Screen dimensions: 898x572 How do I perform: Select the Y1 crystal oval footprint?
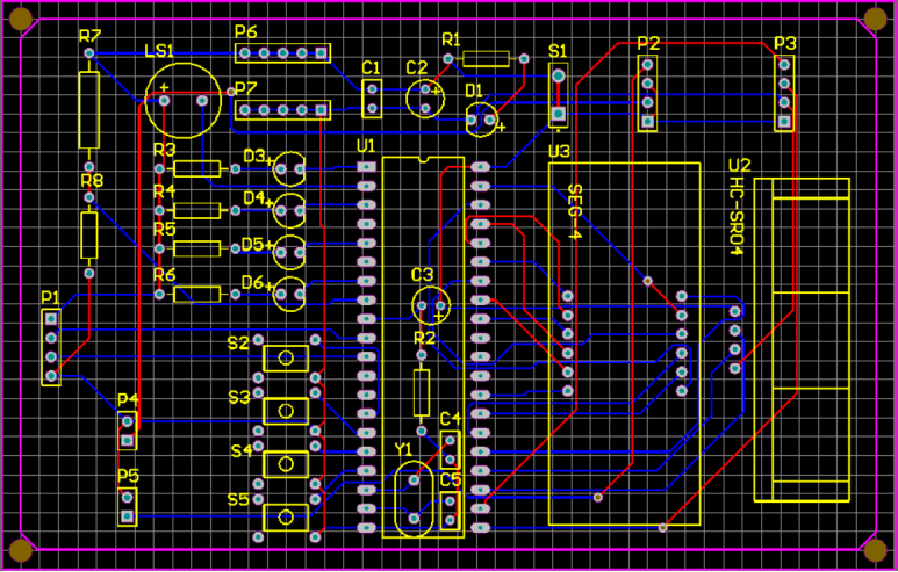413,499
